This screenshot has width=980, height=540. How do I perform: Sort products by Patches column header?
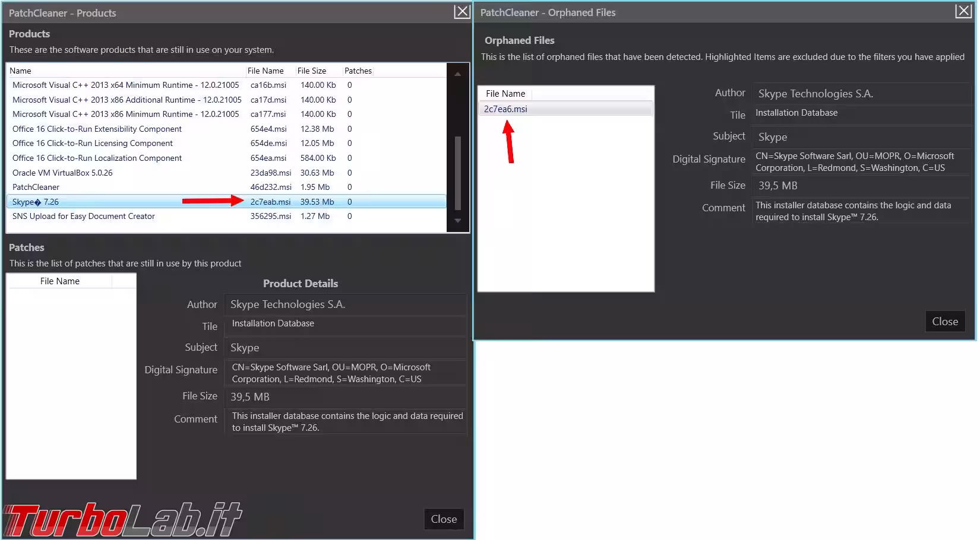coord(358,71)
